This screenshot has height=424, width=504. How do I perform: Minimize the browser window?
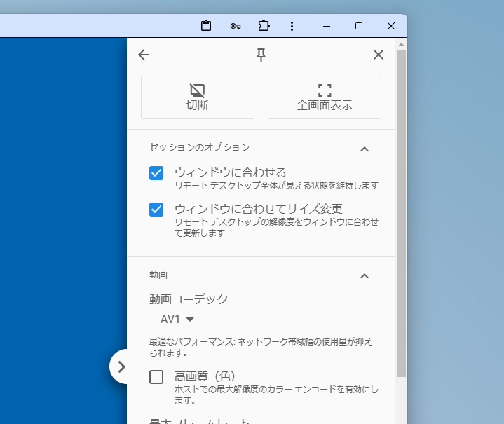(327, 26)
